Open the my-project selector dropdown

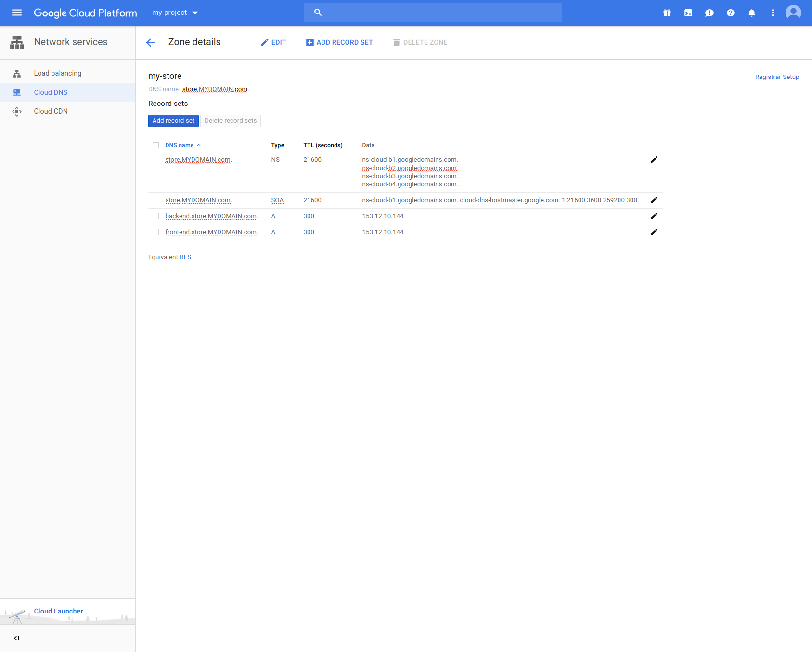175,13
